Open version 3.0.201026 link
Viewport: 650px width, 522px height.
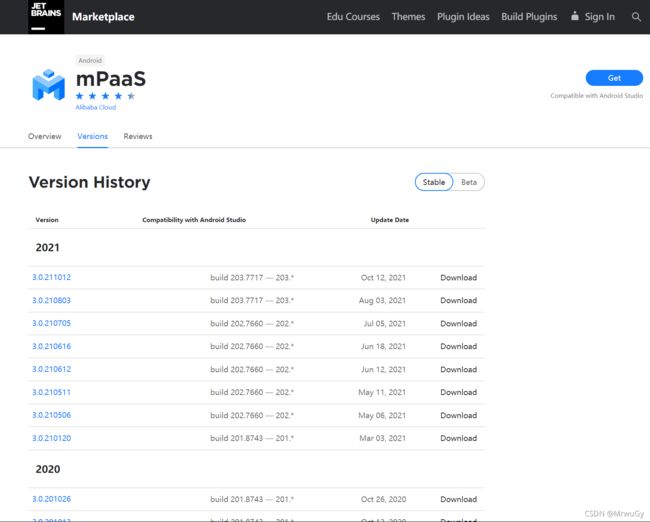(51, 499)
